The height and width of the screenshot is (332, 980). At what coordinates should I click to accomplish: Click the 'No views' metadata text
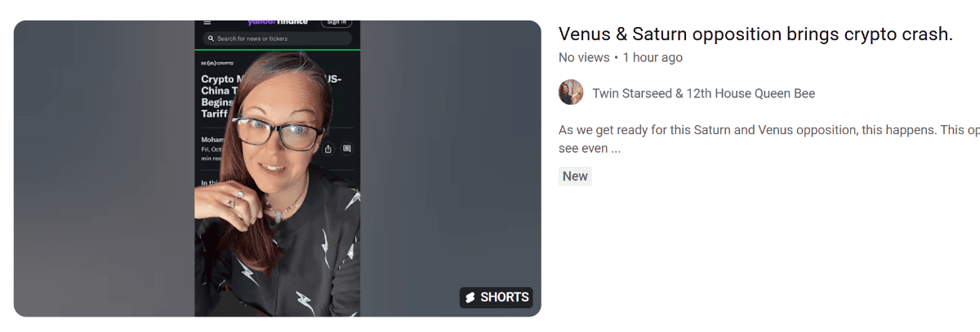[584, 57]
